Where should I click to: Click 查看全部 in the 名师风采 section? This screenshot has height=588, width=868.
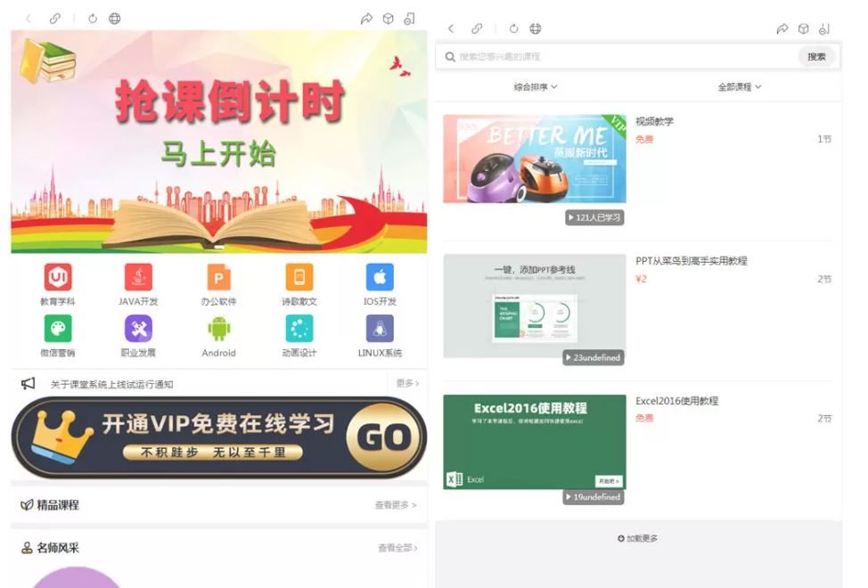[x=397, y=548]
